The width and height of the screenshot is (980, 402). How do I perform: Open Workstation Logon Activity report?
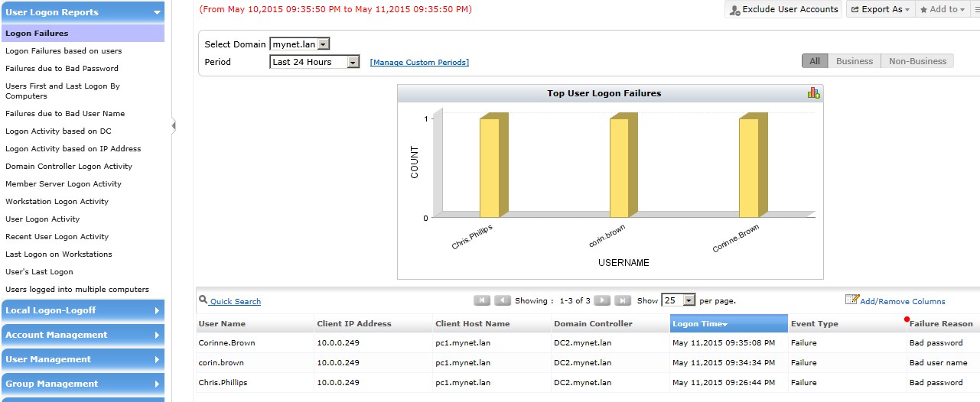point(57,201)
